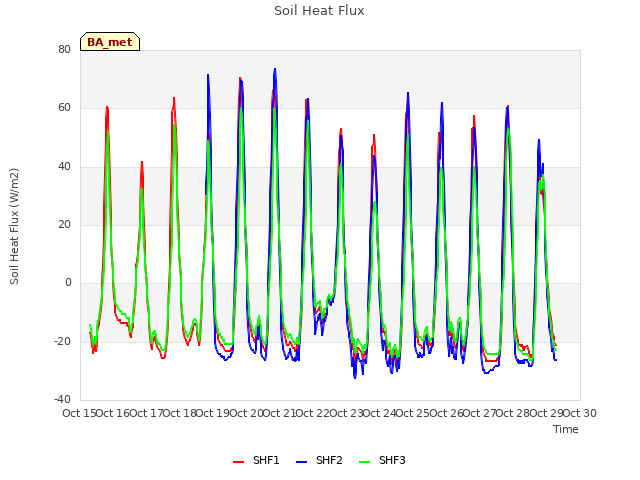Click the 60 y-axis tick label
This screenshot has width=640, height=480.
[x=64, y=108]
